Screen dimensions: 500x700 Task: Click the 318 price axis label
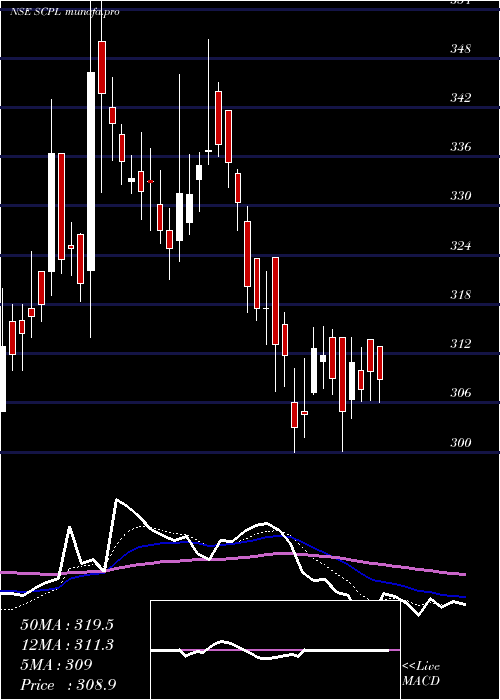point(460,295)
